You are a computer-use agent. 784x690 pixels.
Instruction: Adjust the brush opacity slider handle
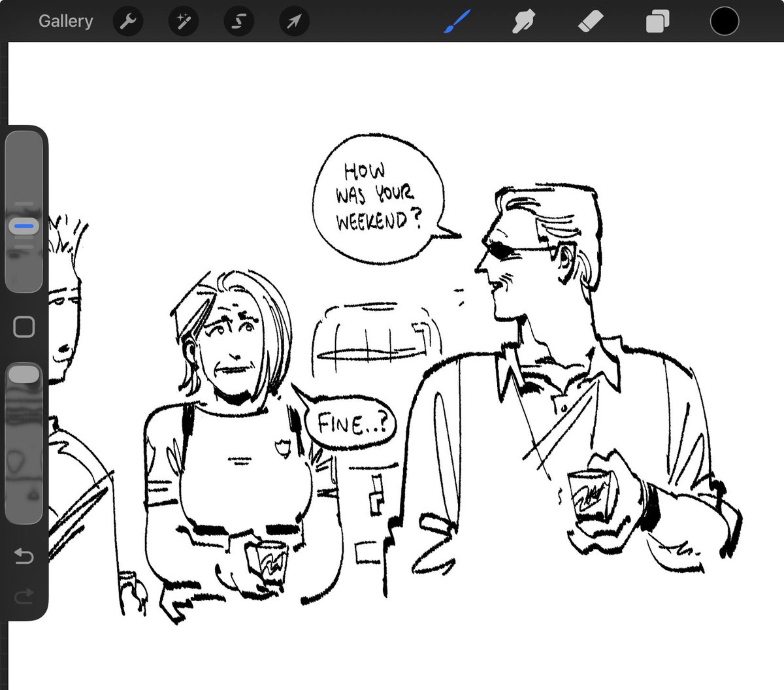[25, 374]
